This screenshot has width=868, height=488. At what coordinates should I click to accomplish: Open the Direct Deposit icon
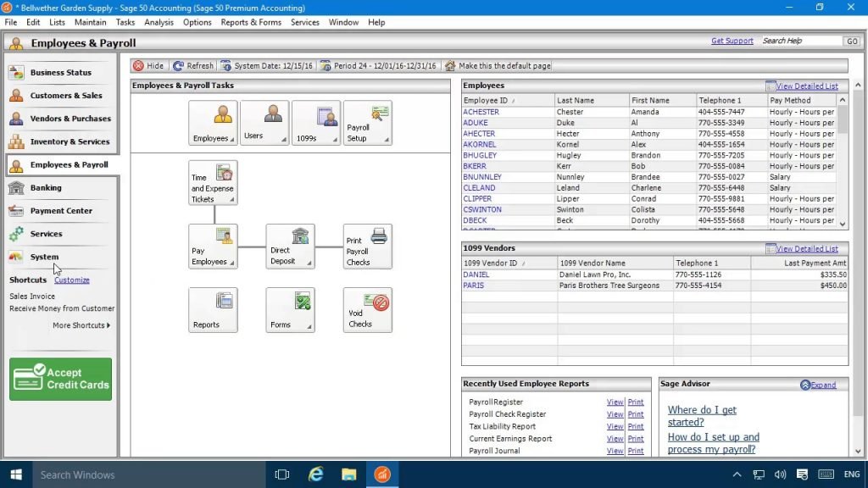tap(290, 247)
